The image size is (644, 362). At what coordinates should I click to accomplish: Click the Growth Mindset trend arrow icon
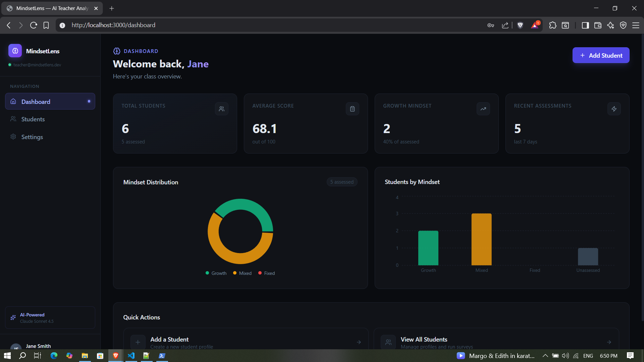tap(483, 109)
